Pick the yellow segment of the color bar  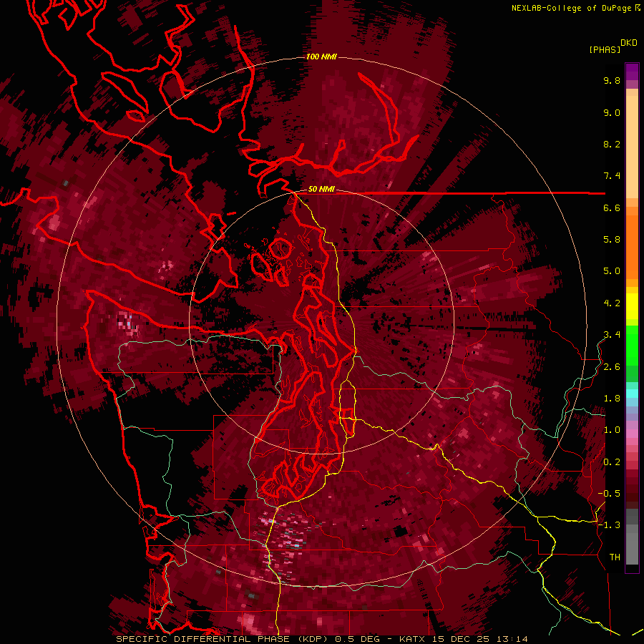point(632,306)
